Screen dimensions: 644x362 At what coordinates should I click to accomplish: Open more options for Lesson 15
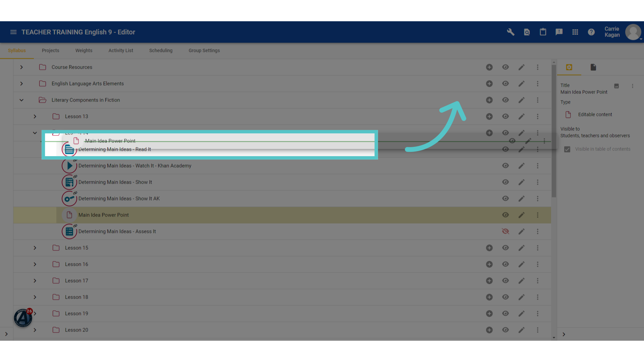click(537, 248)
